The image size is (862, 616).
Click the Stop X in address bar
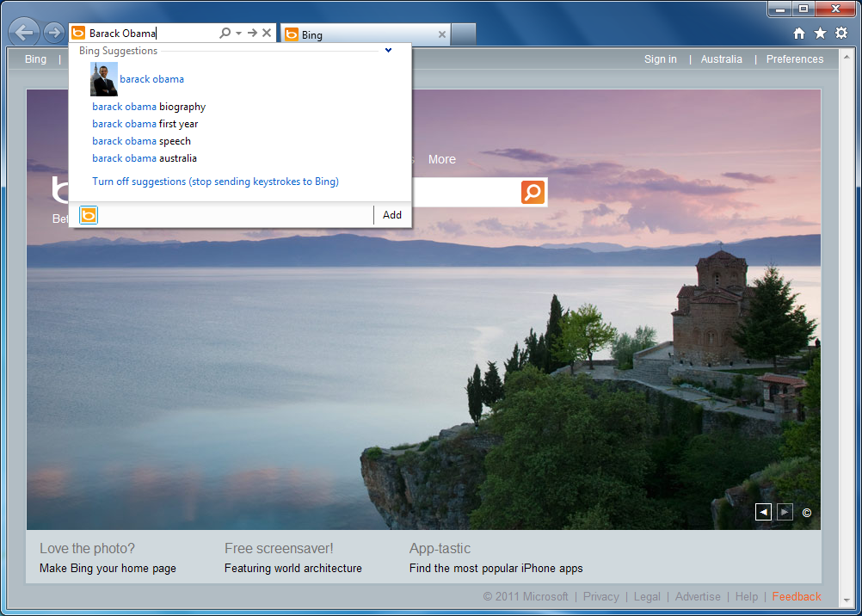tap(267, 33)
